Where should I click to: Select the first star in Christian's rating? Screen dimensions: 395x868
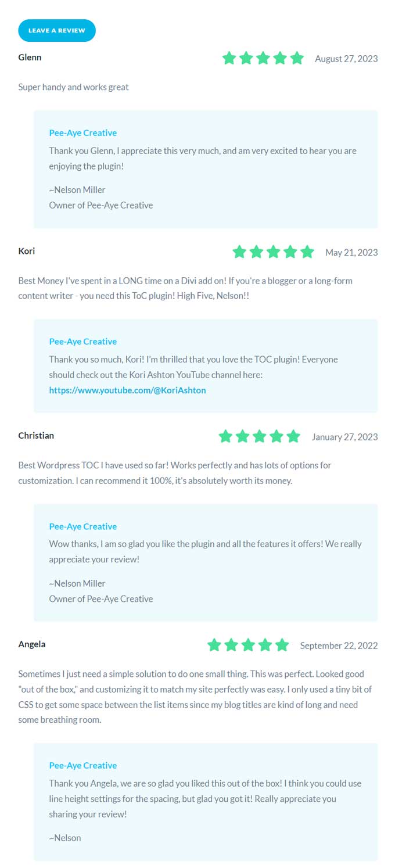225,436
